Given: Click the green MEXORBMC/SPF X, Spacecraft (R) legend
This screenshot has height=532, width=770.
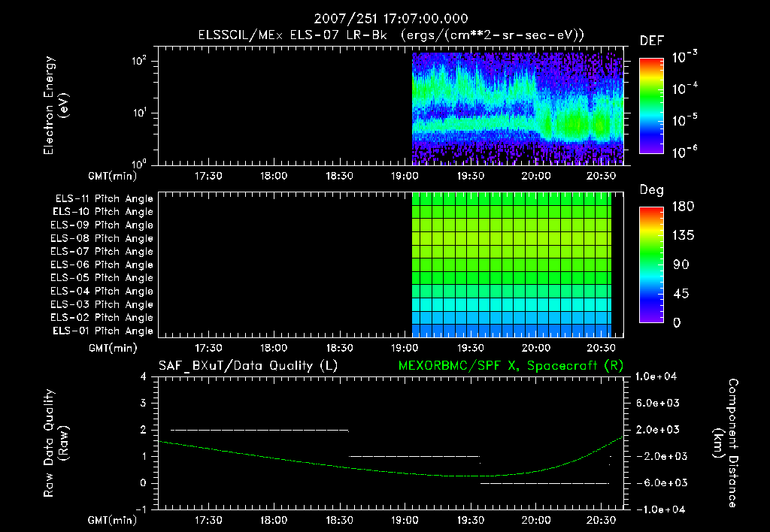Looking at the screenshot, I should click(x=511, y=366).
